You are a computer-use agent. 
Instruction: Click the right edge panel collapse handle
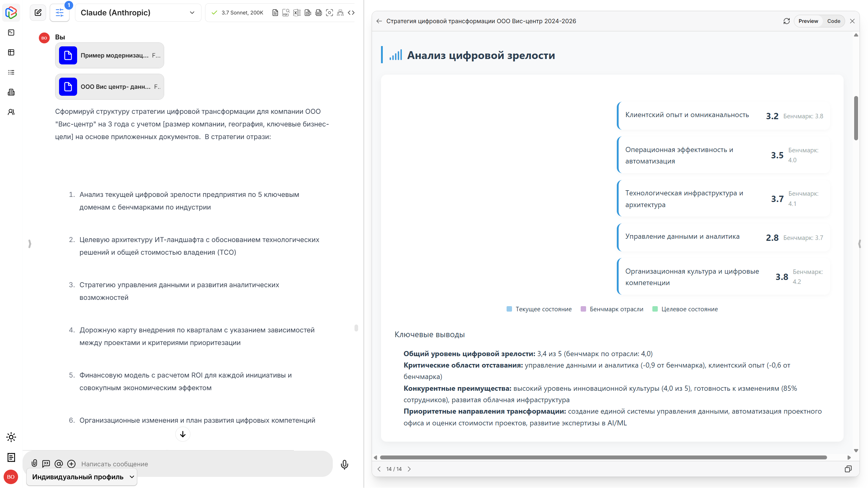click(x=860, y=244)
